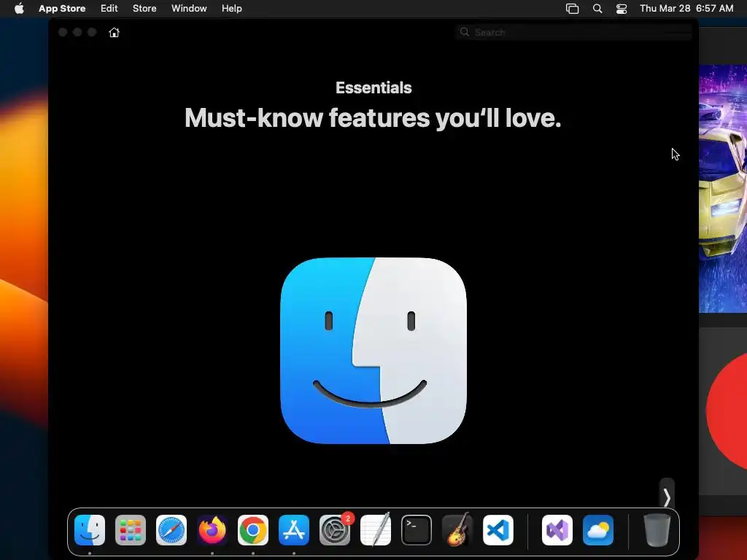Launch Safari from the Dock
This screenshot has height=560, width=747.
click(171, 530)
